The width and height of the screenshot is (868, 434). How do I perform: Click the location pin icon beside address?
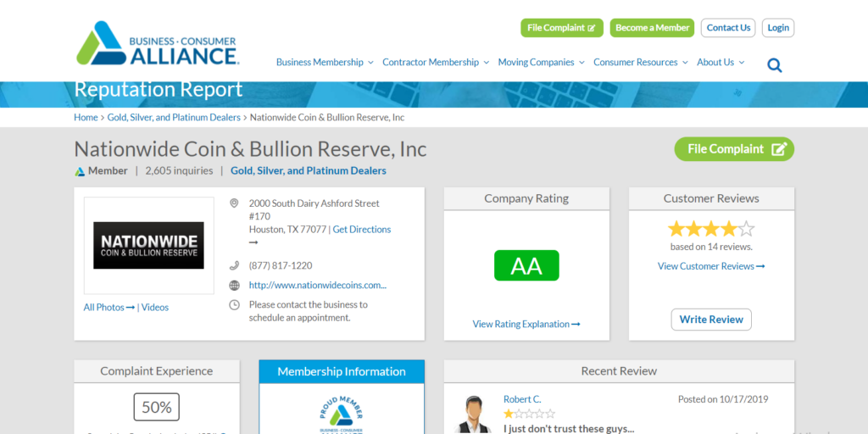234,203
